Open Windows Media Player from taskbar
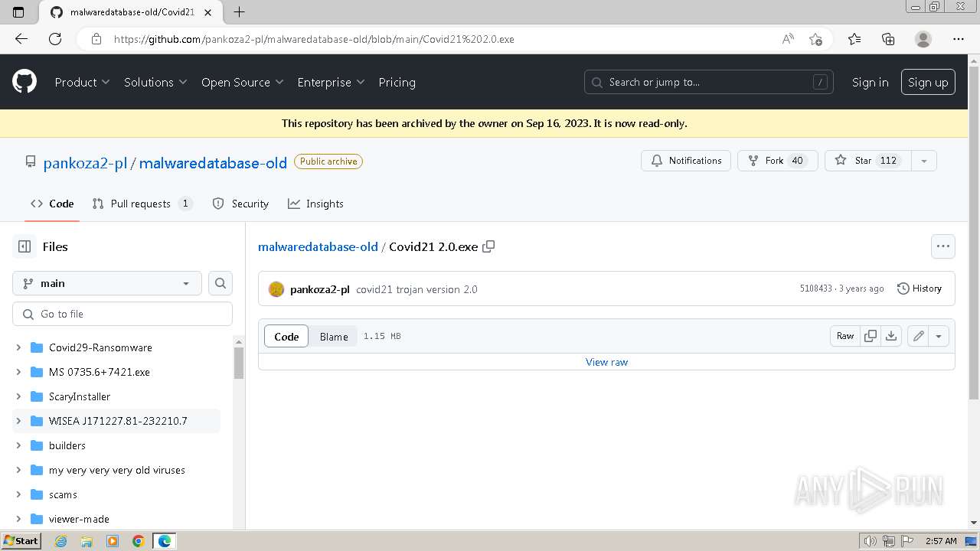 coord(113,541)
